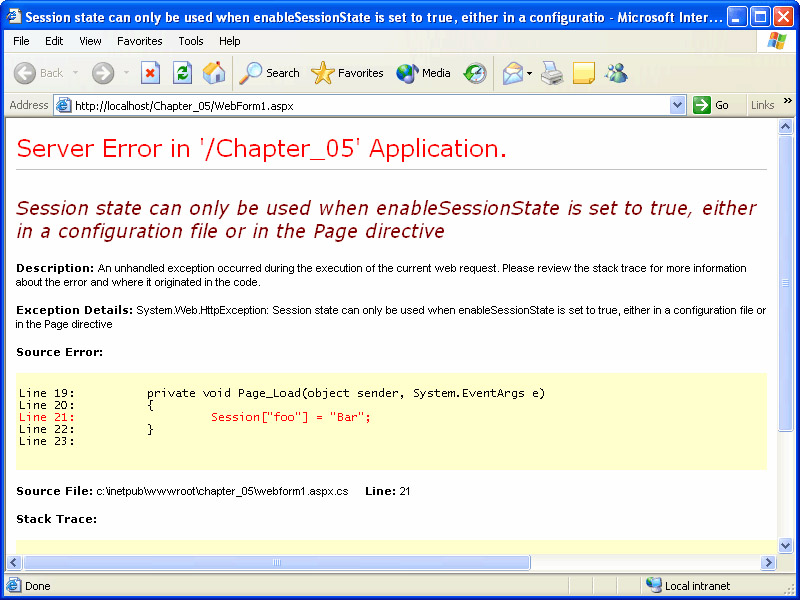Expand the address bar URL dropdown

tap(678, 105)
